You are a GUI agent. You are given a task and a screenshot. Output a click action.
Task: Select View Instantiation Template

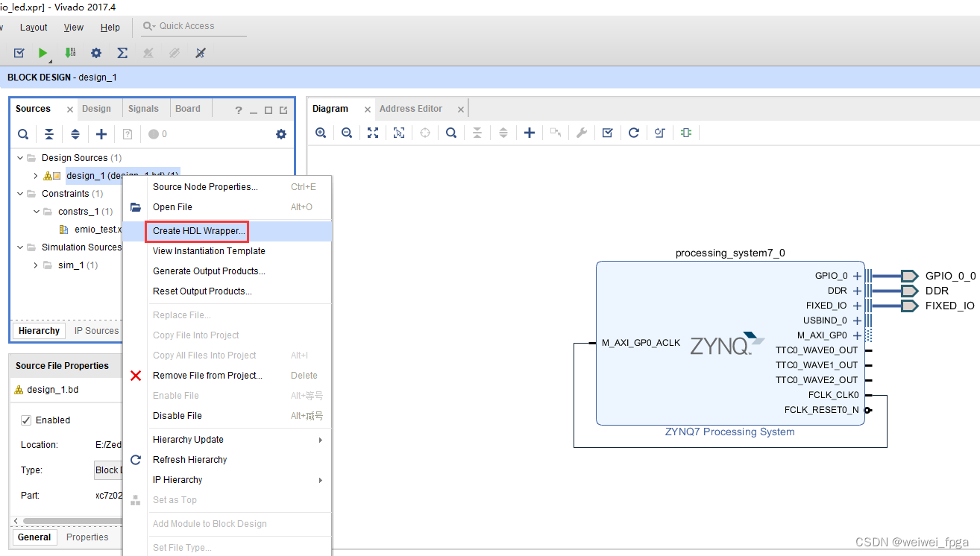pos(227,251)
